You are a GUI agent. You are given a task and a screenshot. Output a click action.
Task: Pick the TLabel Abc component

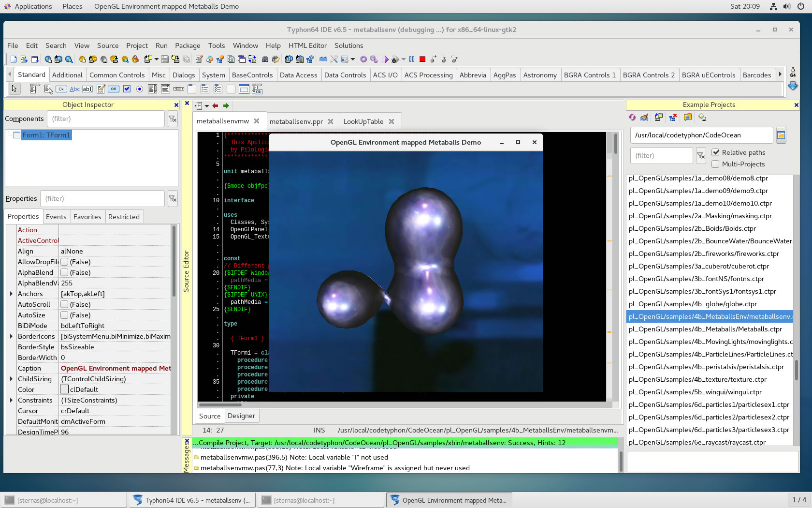pos(74,89)
